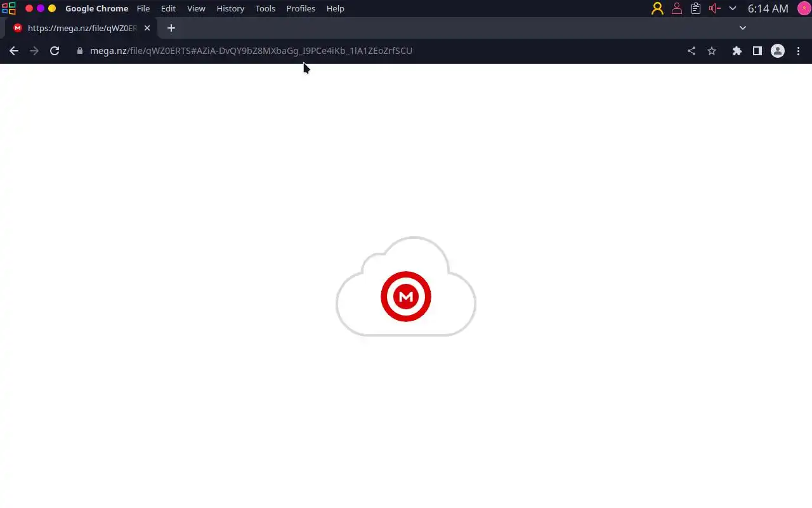Image resolution: width=812 pixels, height=508 pixels.
Task: Click the Google Chrome app menu
Action: click(x=96, y=8)
